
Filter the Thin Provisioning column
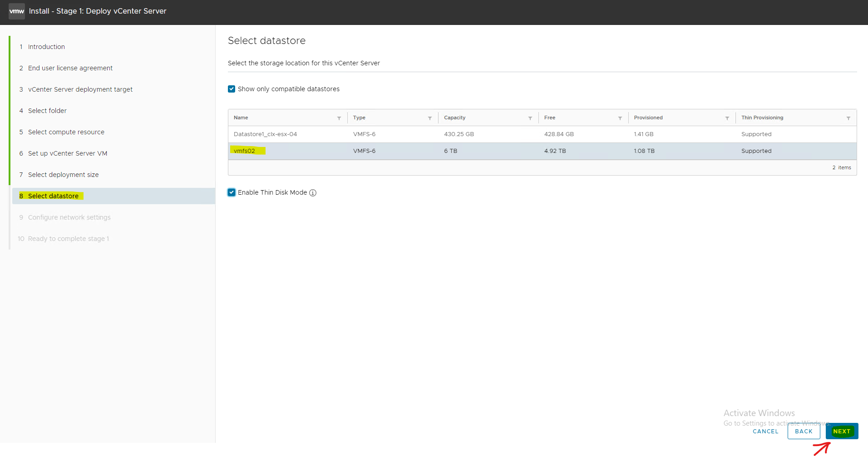click(x=848, y=118)
